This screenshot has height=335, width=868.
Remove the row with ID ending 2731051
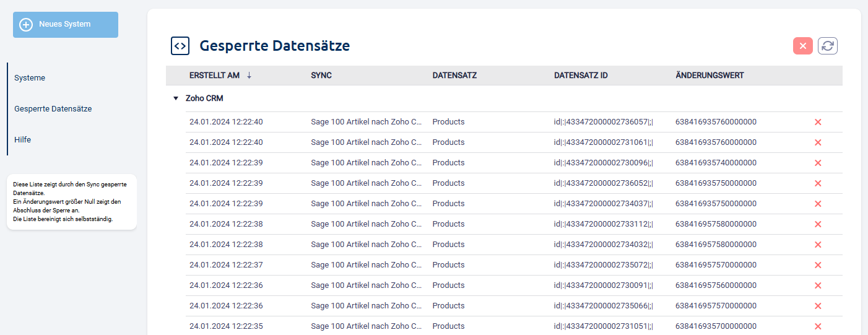point(817,326)
